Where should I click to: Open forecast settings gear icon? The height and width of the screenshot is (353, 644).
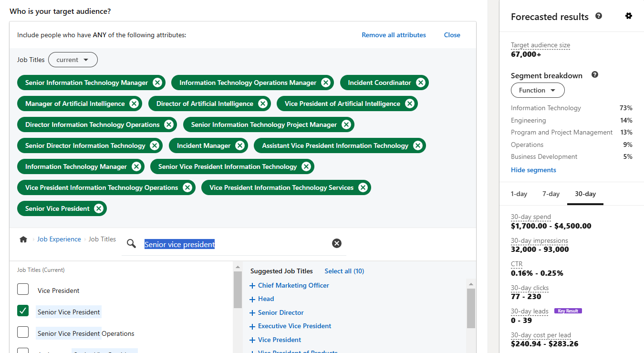click(x=629, y=16)
